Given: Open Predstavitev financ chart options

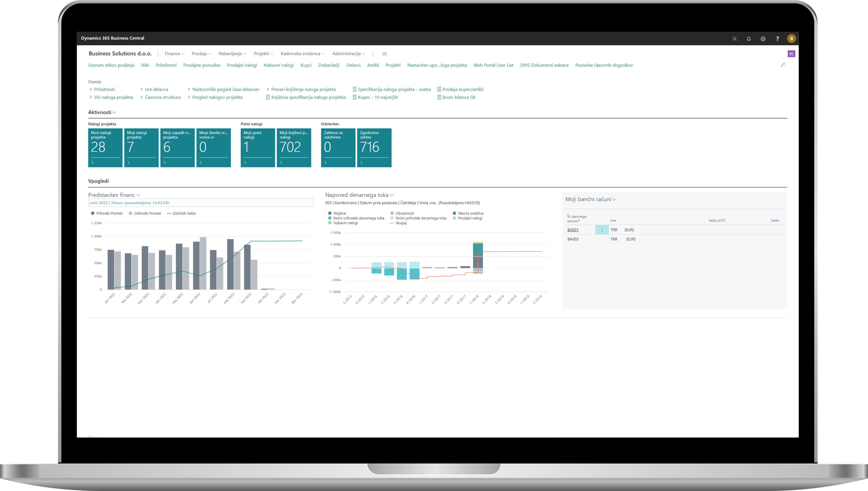Looking at the screenshot, I should 114,195.
